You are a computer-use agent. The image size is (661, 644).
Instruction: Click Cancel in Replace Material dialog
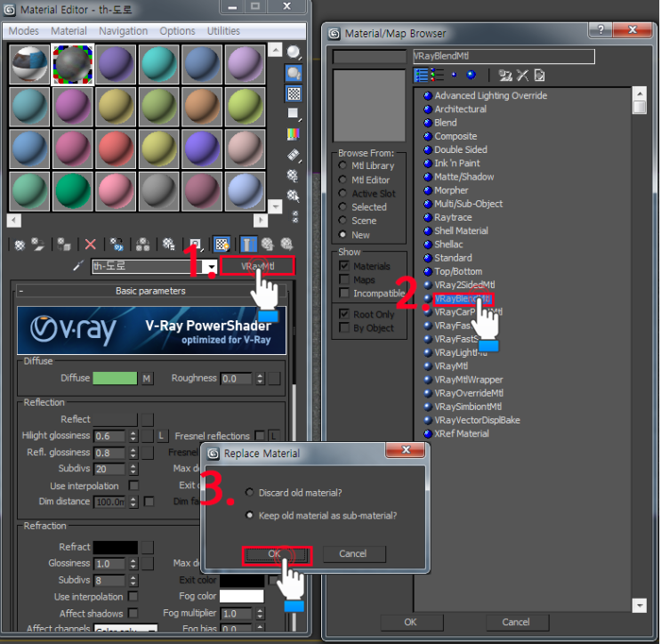(x=353, y=554)
